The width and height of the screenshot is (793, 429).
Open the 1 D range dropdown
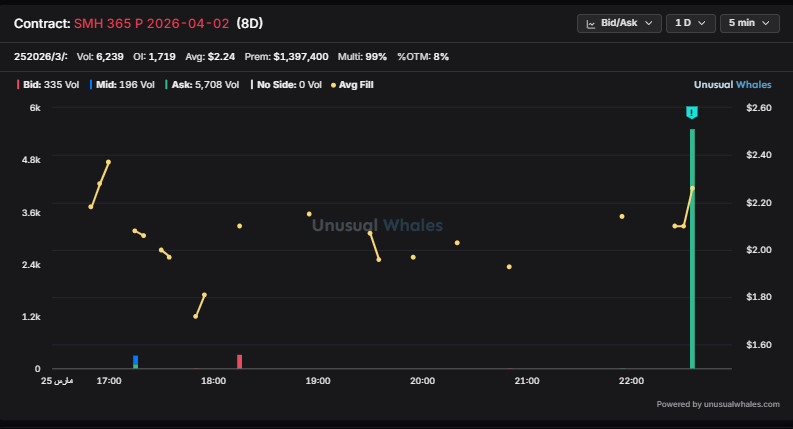click(690, 23)
